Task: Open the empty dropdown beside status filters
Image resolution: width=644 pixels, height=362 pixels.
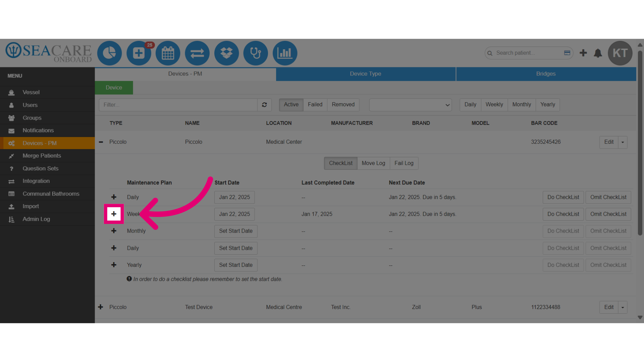Action: tap(411, 105)
